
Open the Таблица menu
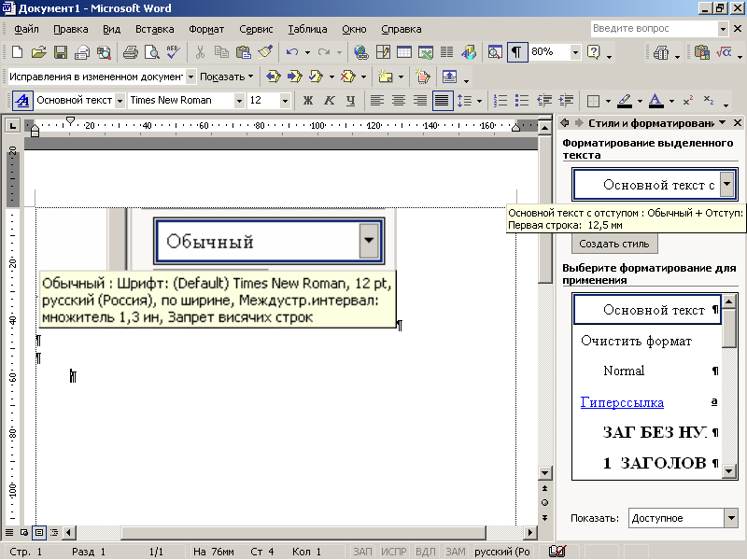[307, 29]
